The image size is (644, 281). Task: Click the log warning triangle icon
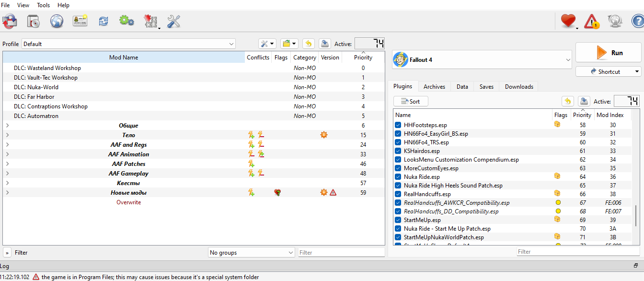36,277
